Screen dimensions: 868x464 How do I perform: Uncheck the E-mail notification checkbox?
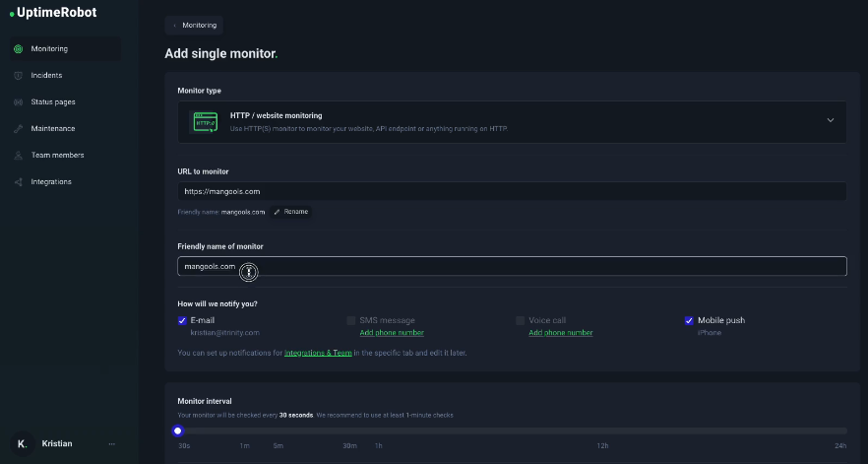pos(182,320)
